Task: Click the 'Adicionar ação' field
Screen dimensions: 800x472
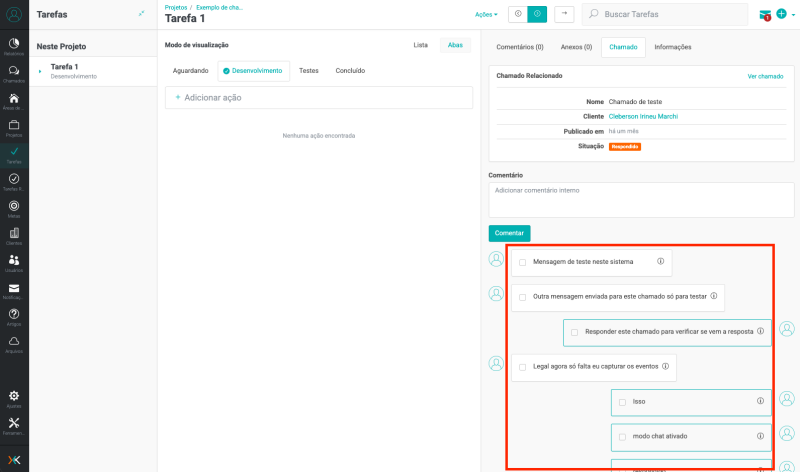Action: point(318,97)
